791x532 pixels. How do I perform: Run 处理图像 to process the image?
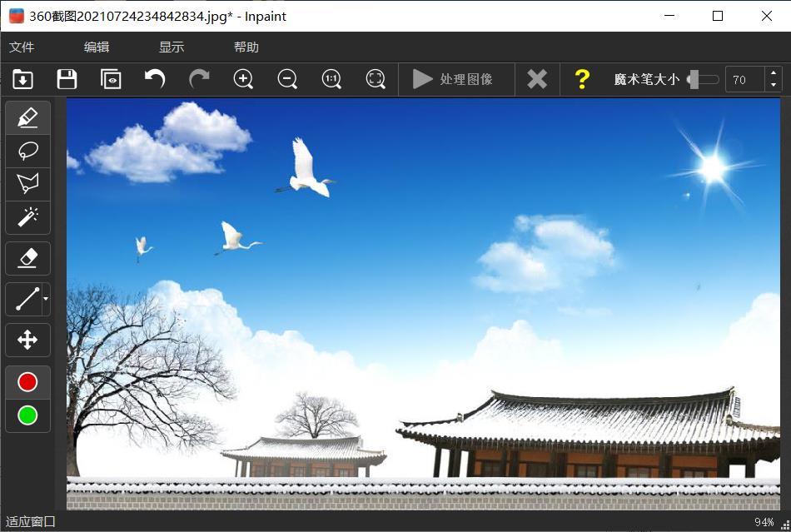[x=456, y=79]
